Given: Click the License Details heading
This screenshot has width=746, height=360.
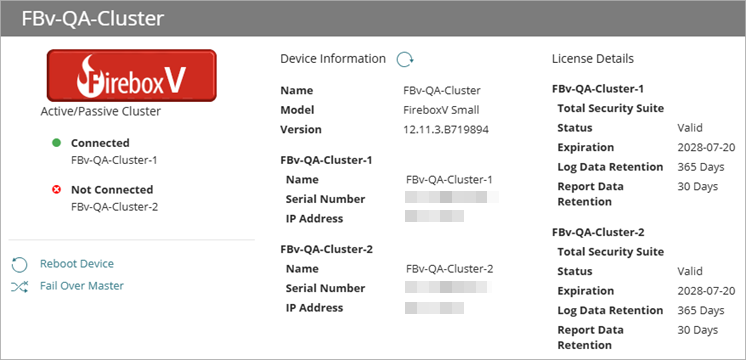Looking at the screenshot, I should pos(593,58).
